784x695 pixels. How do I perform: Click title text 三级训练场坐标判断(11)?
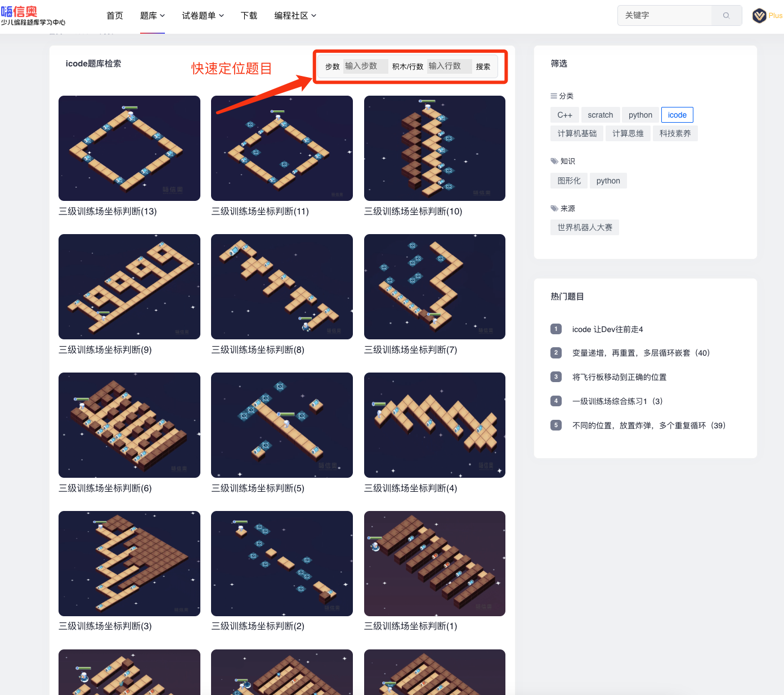(260, 212)
